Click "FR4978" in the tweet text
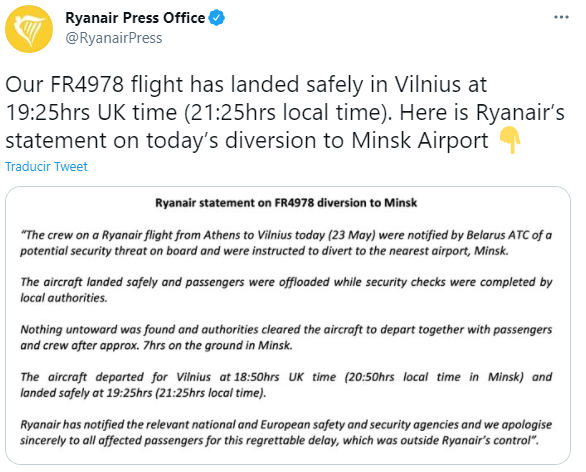Viewport: 586px width, 472px height. [87, 84]
